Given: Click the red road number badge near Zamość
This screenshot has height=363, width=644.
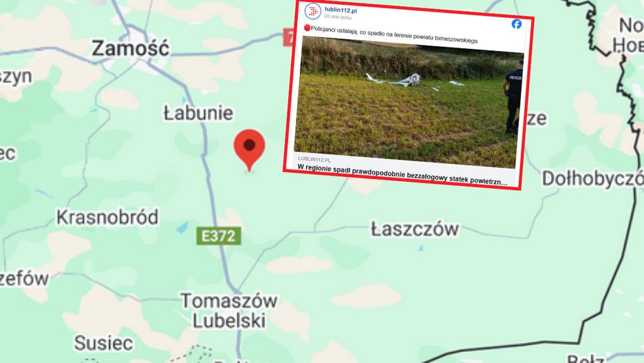Looking at the screenshot, I should 289,37.
